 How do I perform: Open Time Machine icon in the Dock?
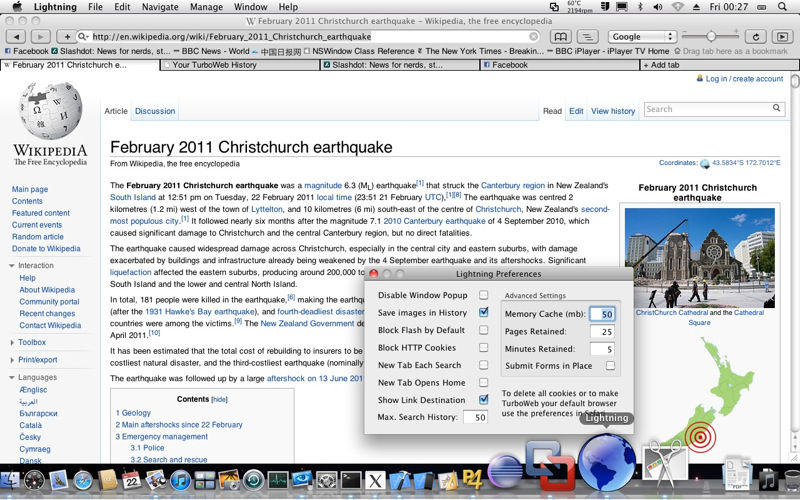click(x=254, y=480)
